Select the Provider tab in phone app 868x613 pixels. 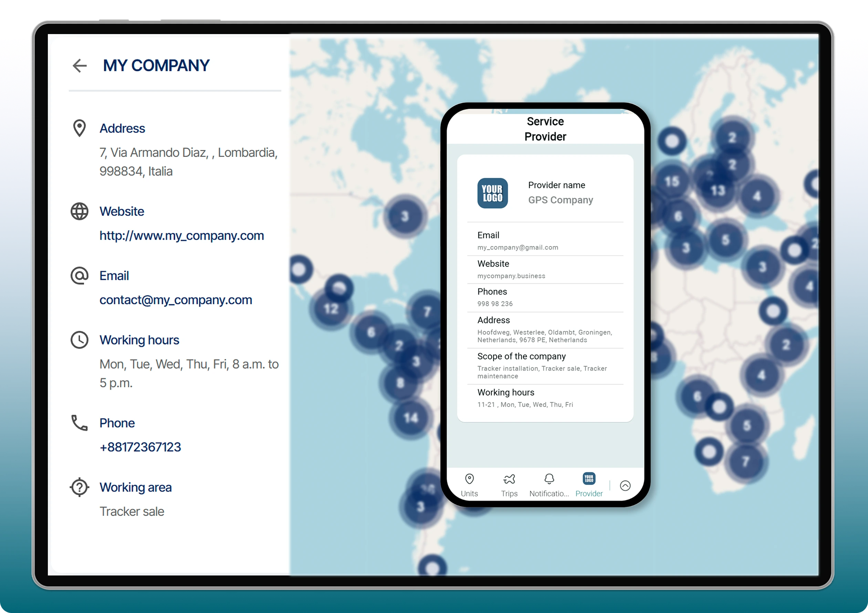pos(589,485)
